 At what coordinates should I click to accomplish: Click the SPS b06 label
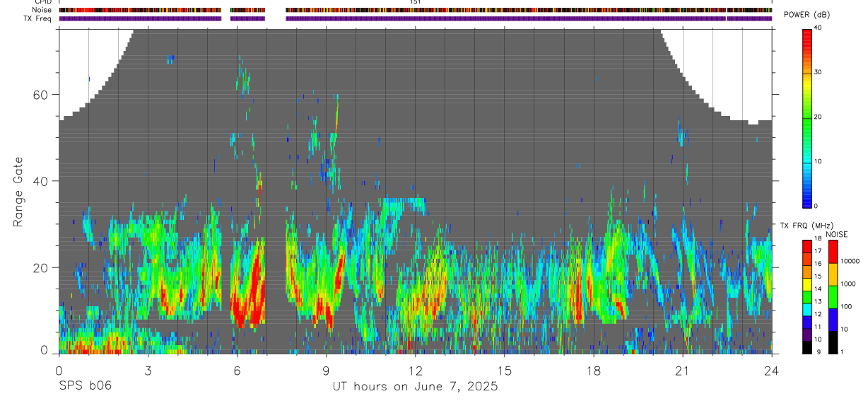85,386
